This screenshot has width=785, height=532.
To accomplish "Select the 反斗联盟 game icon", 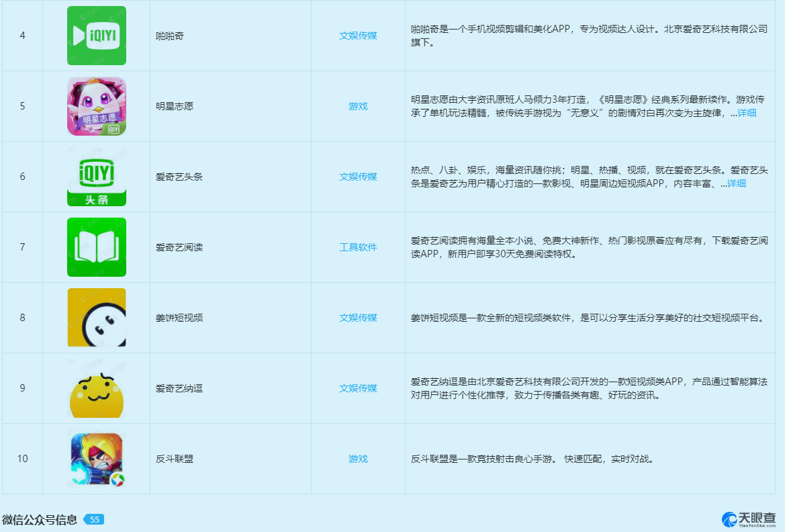I will pos(97,459).
